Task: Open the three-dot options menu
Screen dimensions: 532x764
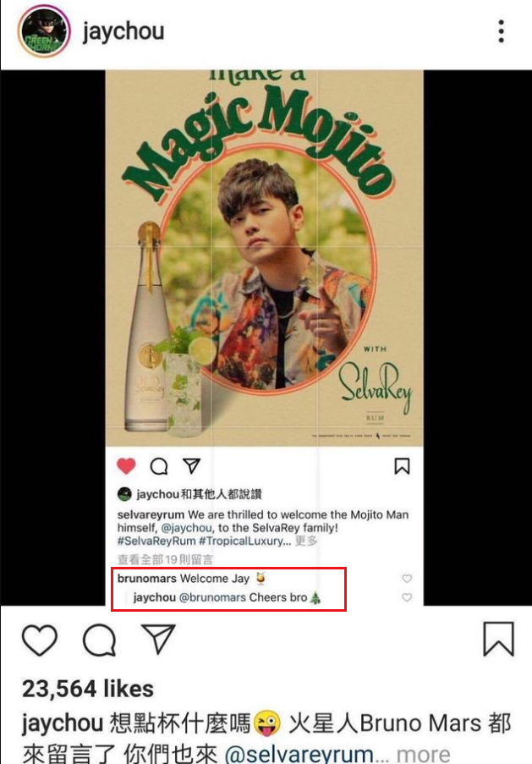Action: [x=501, y=31]
